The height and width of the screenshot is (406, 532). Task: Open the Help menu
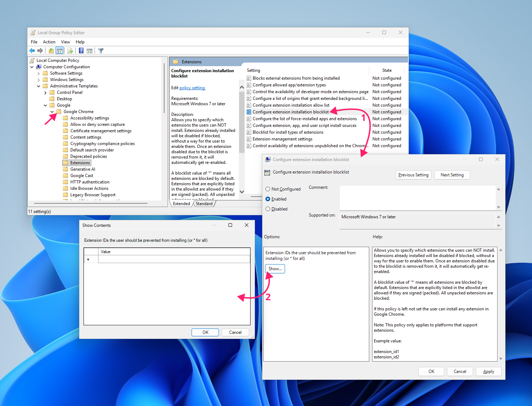coord(80,42)
